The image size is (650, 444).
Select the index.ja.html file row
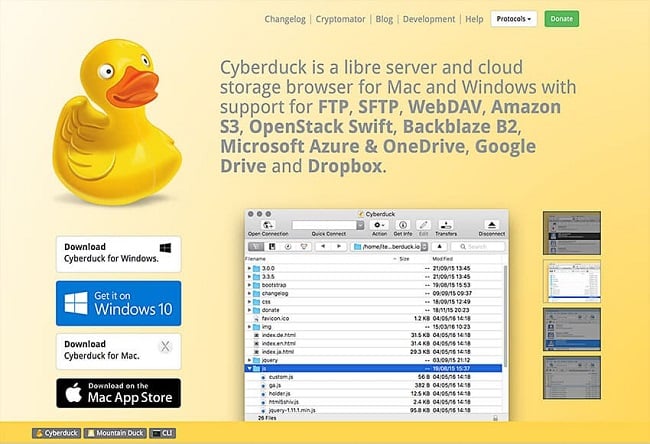click(x=374, y=352)
